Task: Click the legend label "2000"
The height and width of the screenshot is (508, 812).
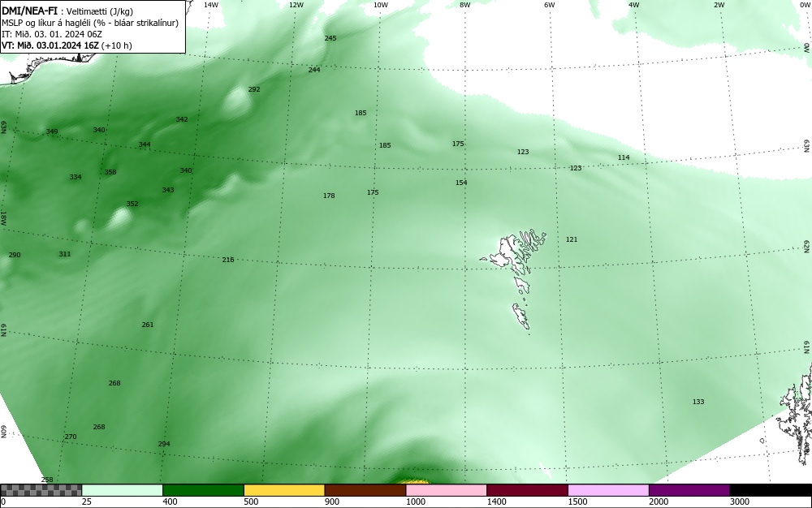Action: tap(659, 502)
